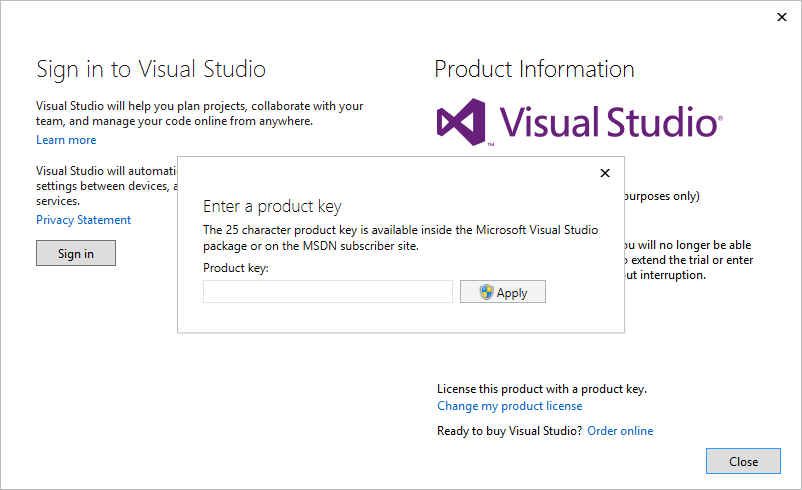Focus the Product key input field
The height and width of the screenshot is (490, 802).
pos(328,292)
